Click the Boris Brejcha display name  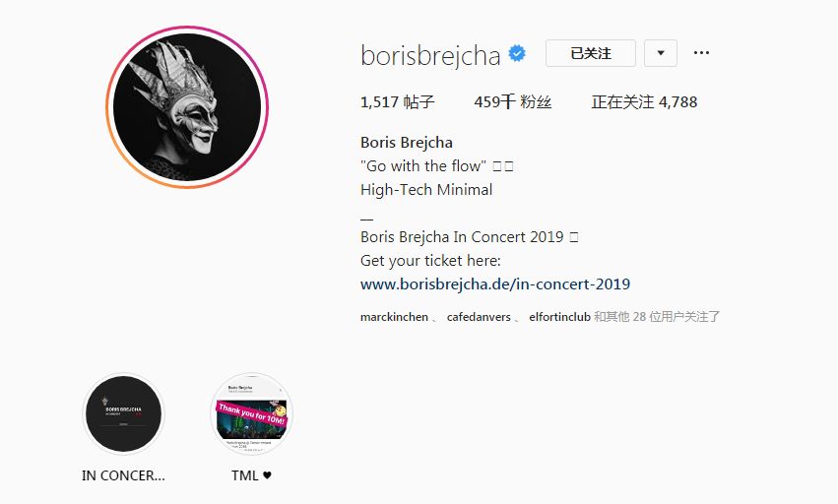click(407, 142)
